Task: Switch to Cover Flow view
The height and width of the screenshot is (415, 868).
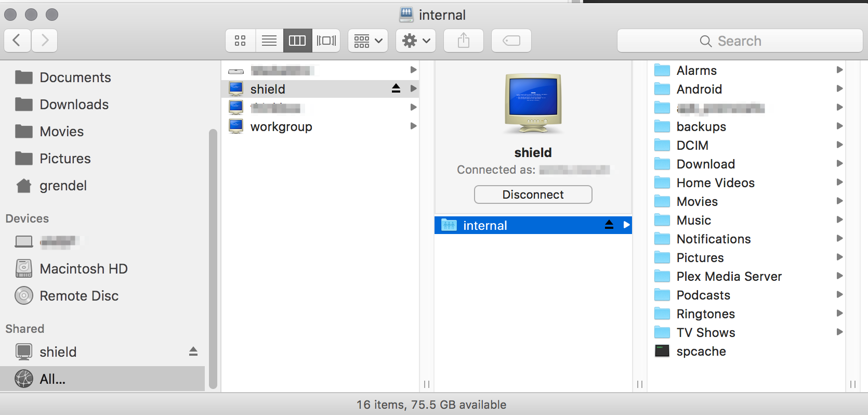Action: 326,41
